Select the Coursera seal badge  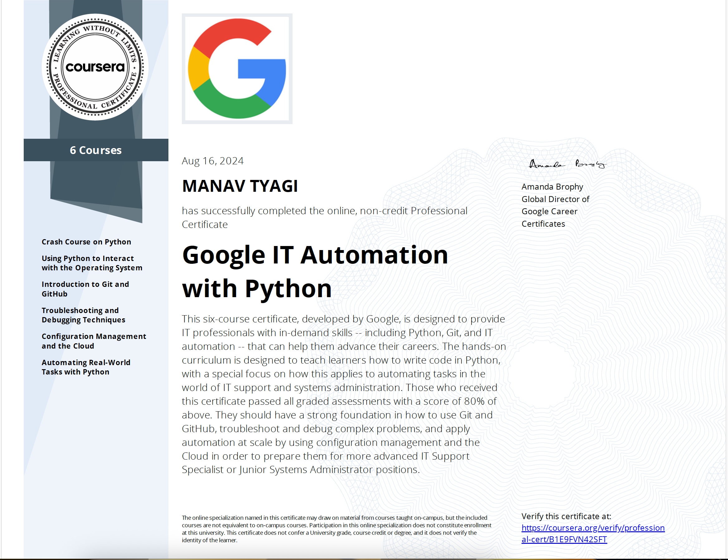pyautogui.click(x=96, y=68)
